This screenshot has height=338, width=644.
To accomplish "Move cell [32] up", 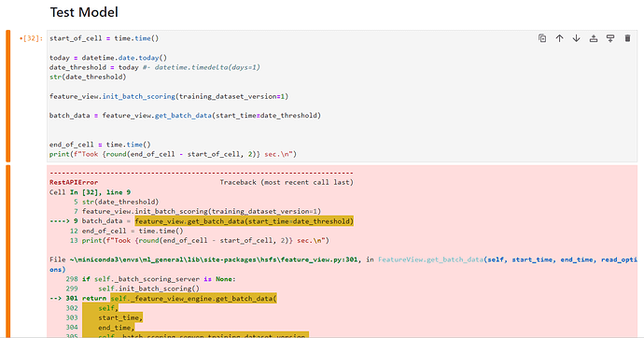I will pyautogui.click(x=559, y=38).
